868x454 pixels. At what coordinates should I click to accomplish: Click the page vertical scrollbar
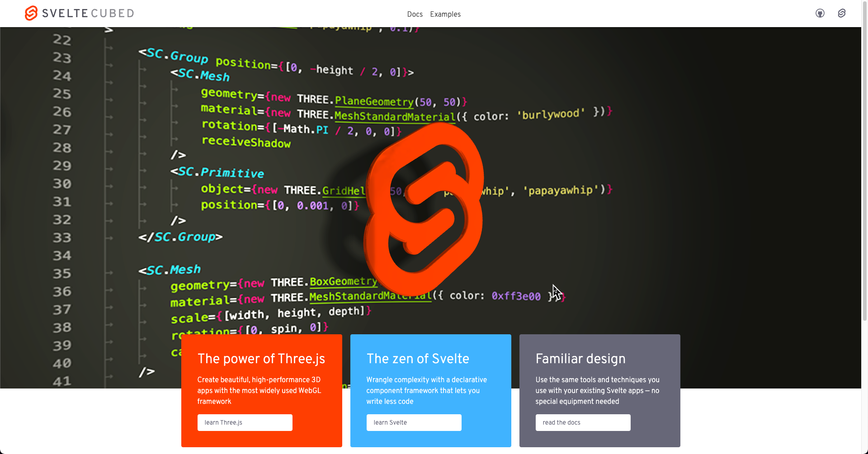pos(865,160)
